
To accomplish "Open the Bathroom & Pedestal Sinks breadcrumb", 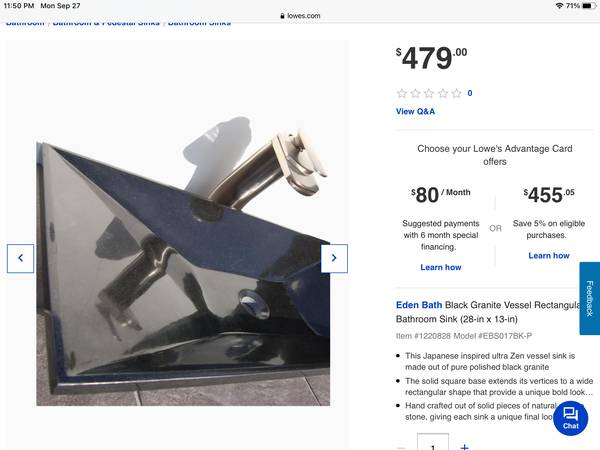I will point(106,23).
